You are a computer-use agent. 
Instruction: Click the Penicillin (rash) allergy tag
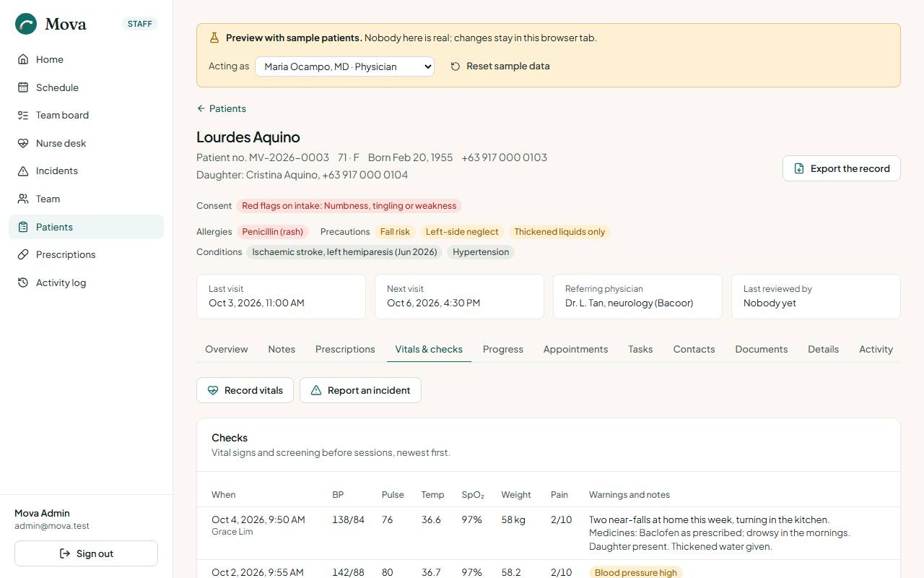point(272,232)
